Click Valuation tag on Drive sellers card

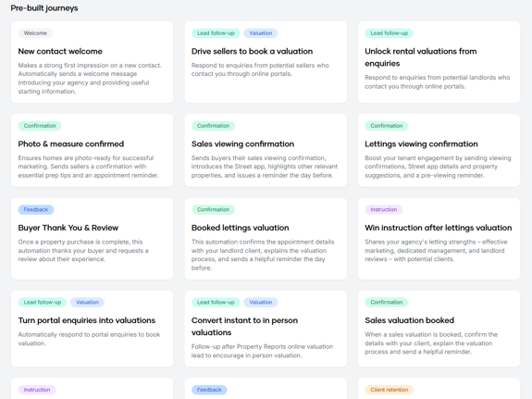pyautogui.click(x=261, y=33)
